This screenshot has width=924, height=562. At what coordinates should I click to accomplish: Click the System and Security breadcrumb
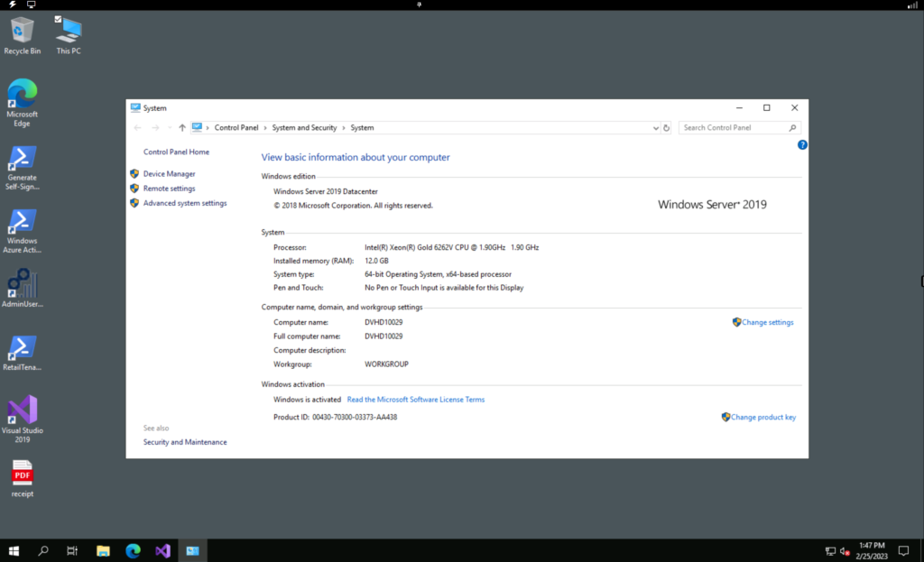coord(304,128)
